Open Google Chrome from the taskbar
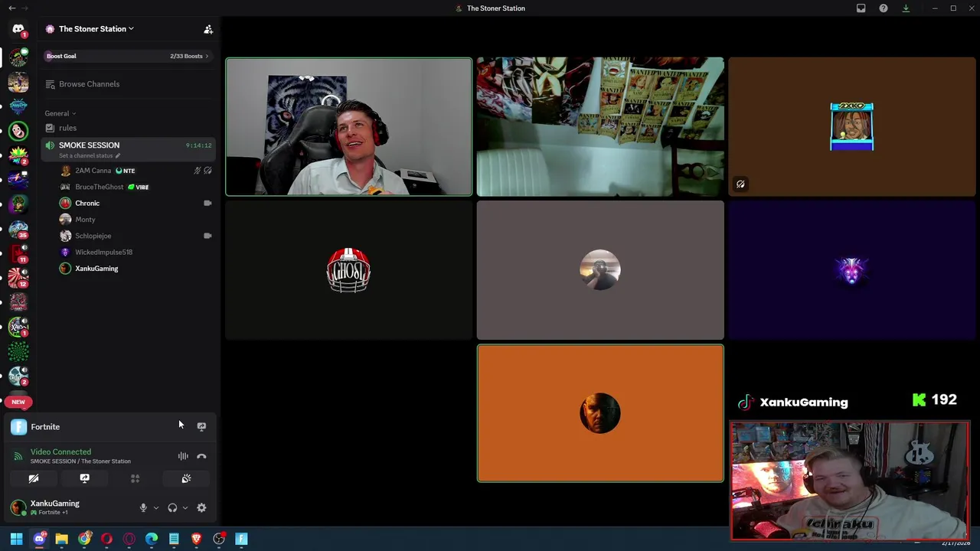 click(84, 539)
